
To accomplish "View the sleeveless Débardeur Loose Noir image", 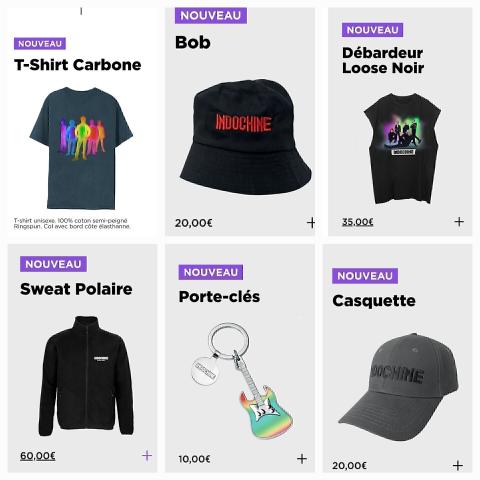I will pos(402,149).
